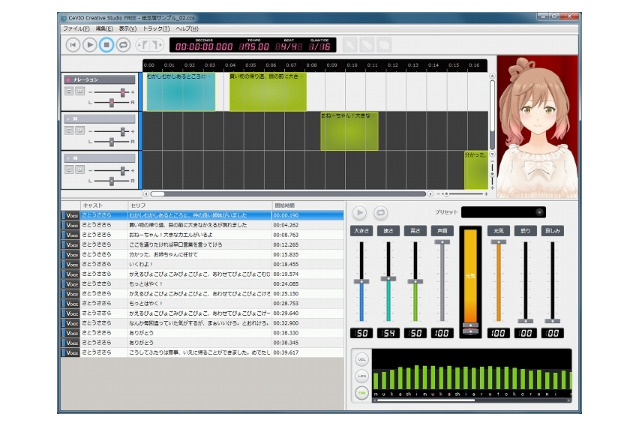Sort by the セリフ column header
640x426 pixels.
[200, 206]
